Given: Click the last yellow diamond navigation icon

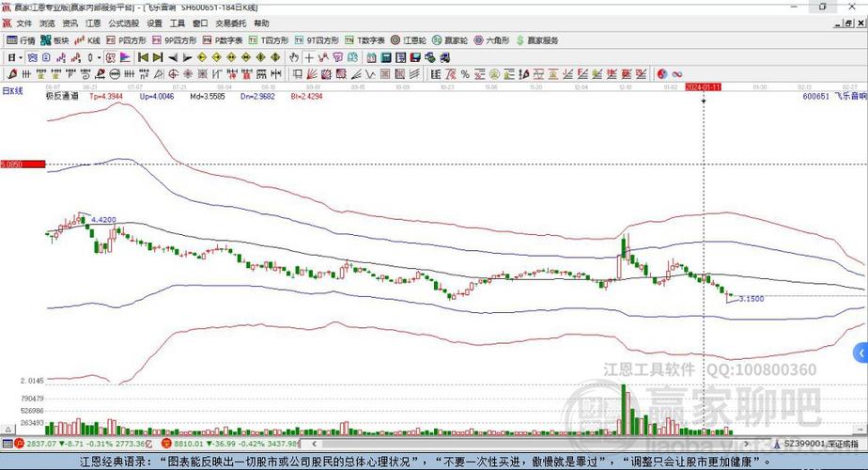Looking at the screenshot, I should pos(275,57).
